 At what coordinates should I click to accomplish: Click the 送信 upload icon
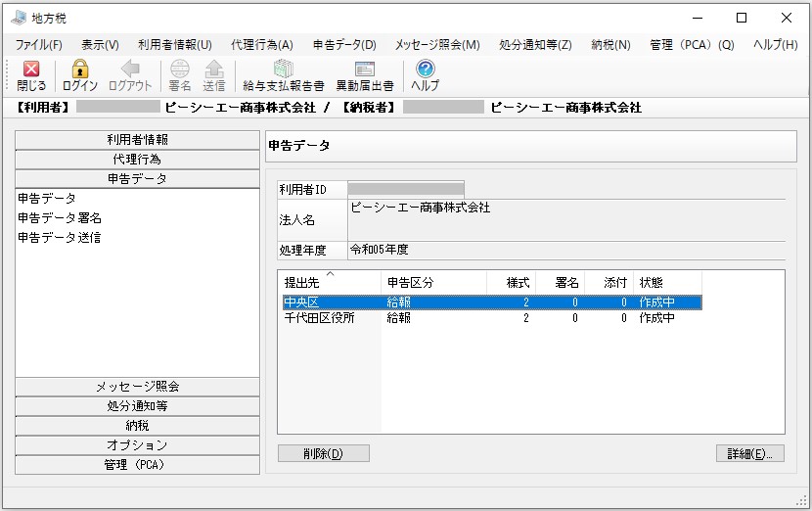[214, 69]
